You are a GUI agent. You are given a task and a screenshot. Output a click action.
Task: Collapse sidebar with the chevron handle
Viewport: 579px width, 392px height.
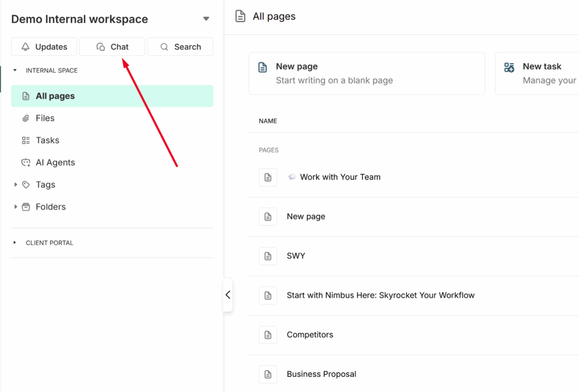coord(228,295)
